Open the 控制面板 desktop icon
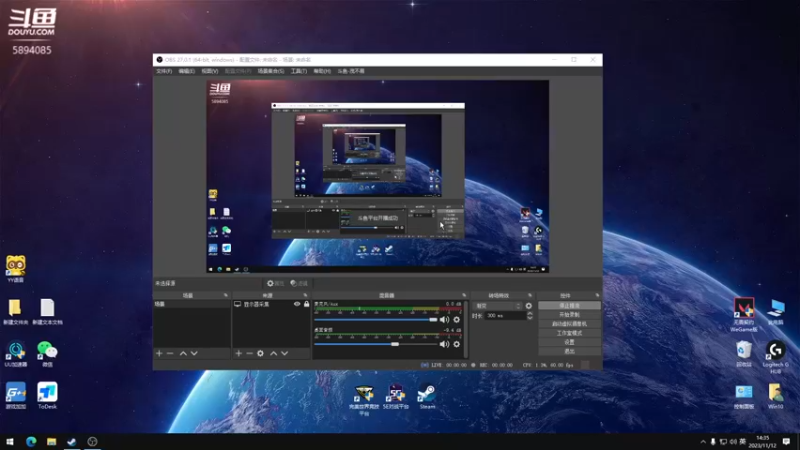The image size is (800, 450). point(744,397)
